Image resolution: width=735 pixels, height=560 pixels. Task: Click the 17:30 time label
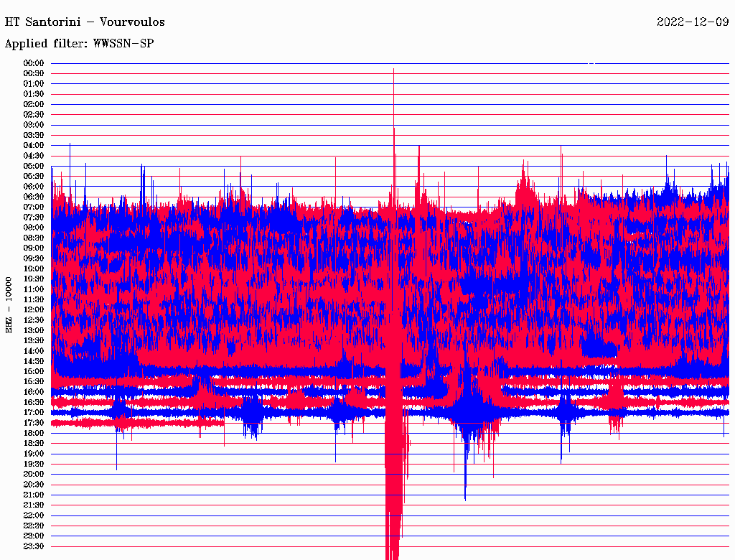tap(34, 423)
